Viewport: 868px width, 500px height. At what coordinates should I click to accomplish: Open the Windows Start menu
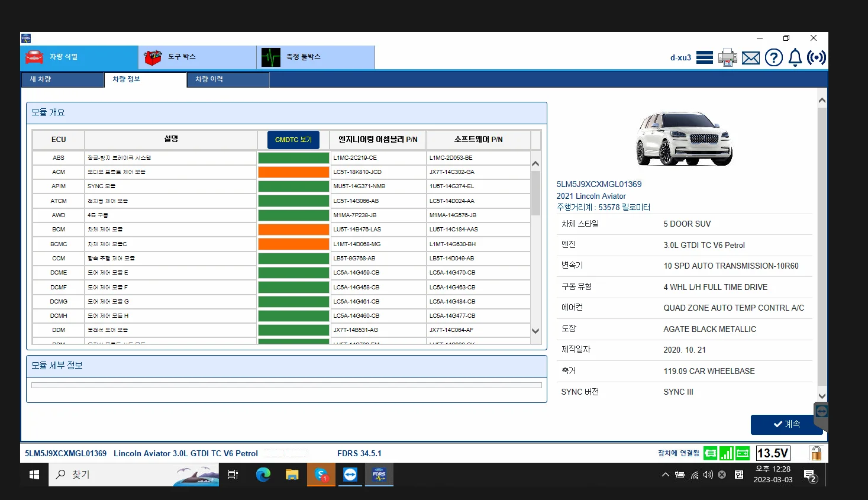click(34, 475)
